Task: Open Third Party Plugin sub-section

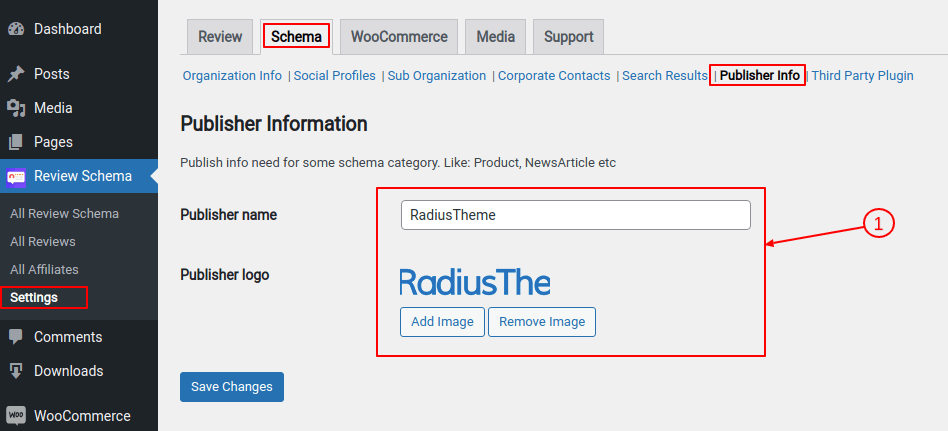Action: click(862, 76)
